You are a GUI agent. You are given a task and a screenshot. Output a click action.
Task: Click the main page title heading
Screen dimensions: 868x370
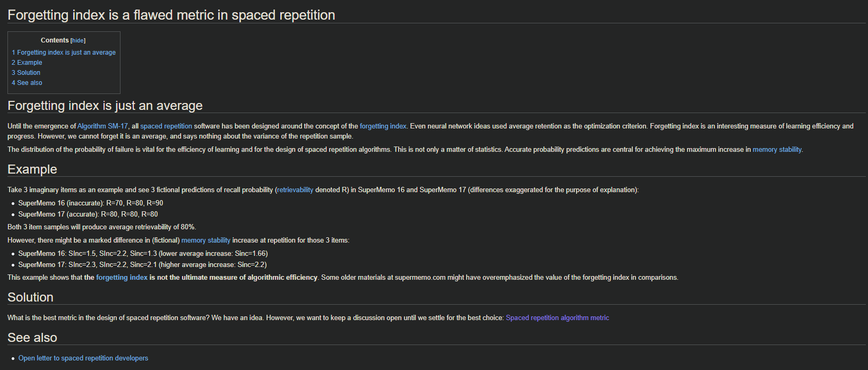(x=171, y=15)
